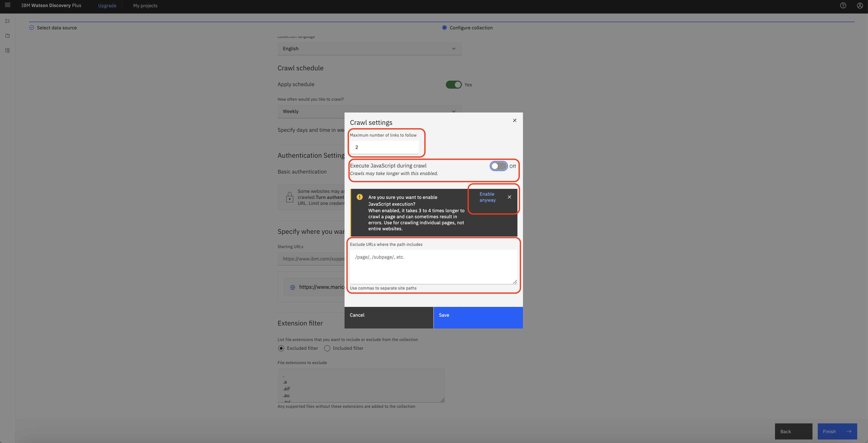Save the crawl settings
Viewport: 868px width, 443px height.
[x=478, y=317]
